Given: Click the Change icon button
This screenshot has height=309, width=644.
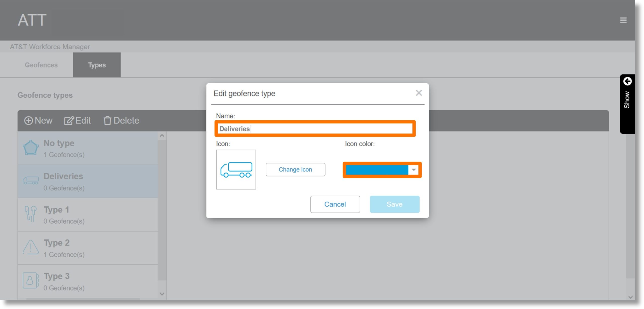Looking at the screenshot, I should coord(295,170).
